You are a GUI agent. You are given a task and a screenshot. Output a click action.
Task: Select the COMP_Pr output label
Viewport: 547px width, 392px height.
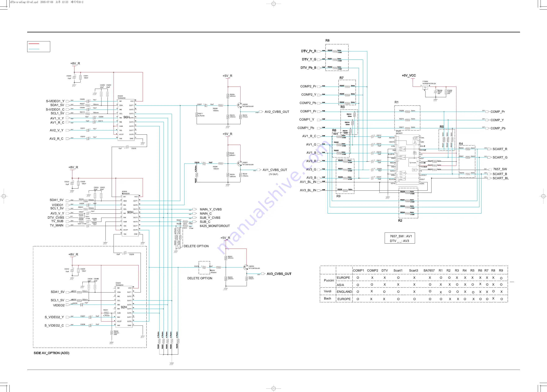(x=498, y=112)
